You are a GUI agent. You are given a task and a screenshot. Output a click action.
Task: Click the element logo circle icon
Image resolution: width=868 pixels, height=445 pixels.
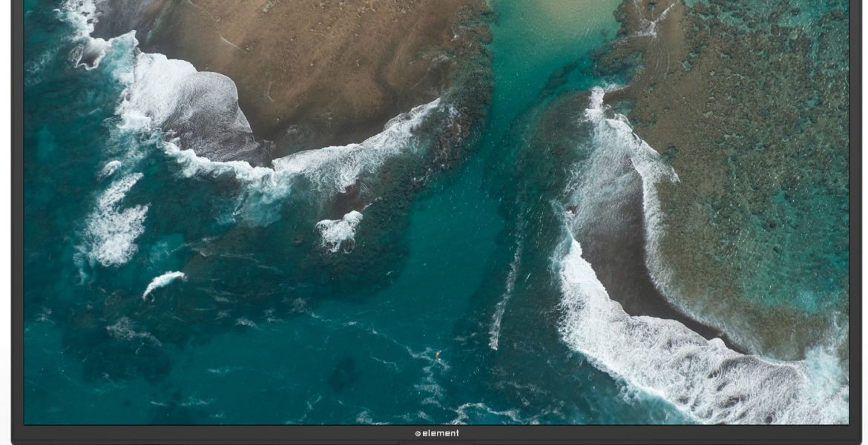418,434
